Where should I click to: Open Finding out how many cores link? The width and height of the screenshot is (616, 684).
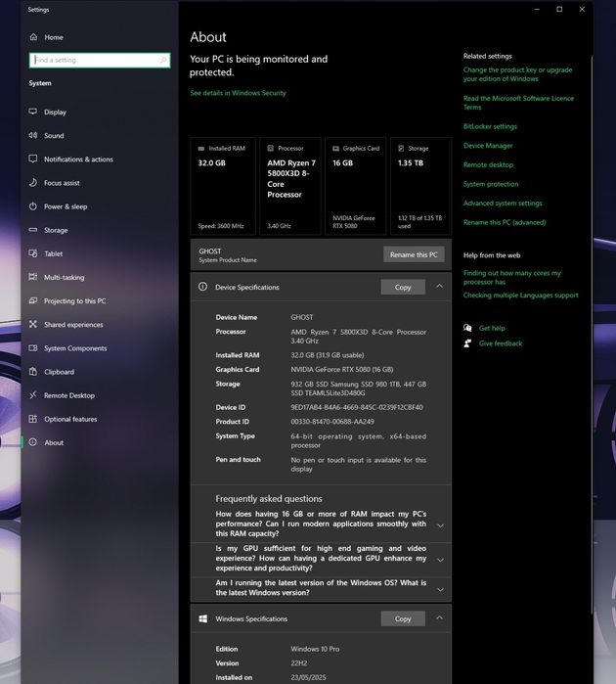[511, 278]
